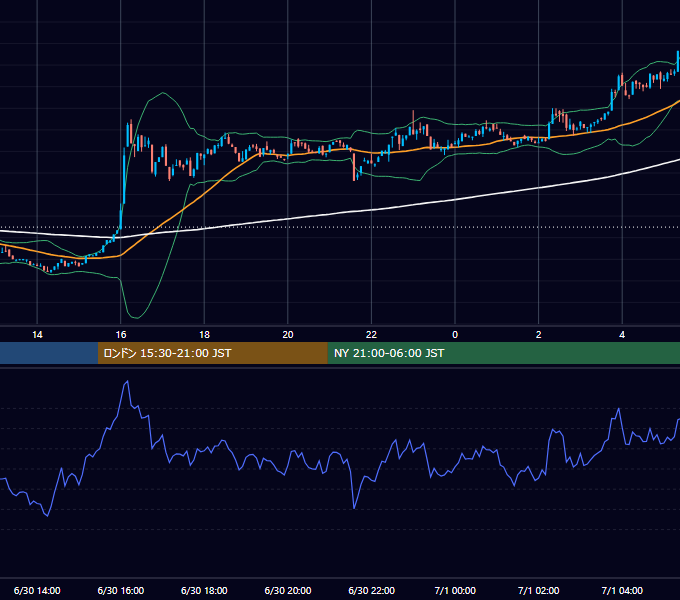Viewport: 680px width, 600px height.
Task: Click the '6/30 14:00' date label
Action: point(37,590)
